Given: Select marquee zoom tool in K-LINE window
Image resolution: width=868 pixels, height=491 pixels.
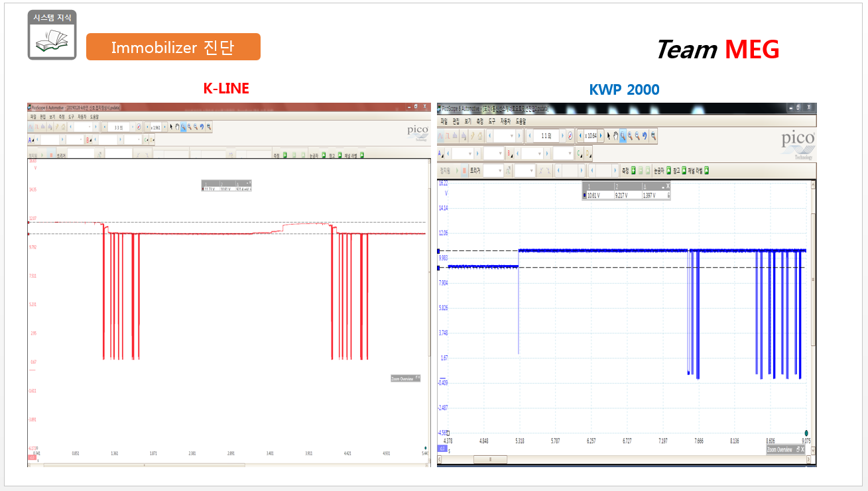Looking at the screenshot, I should click(184, 127).
